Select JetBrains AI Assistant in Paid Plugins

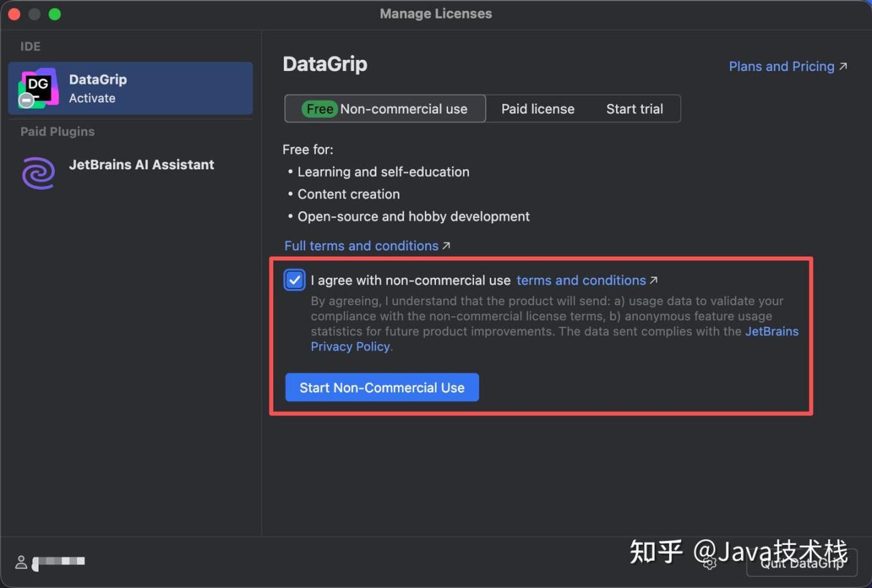click(141, 165)
